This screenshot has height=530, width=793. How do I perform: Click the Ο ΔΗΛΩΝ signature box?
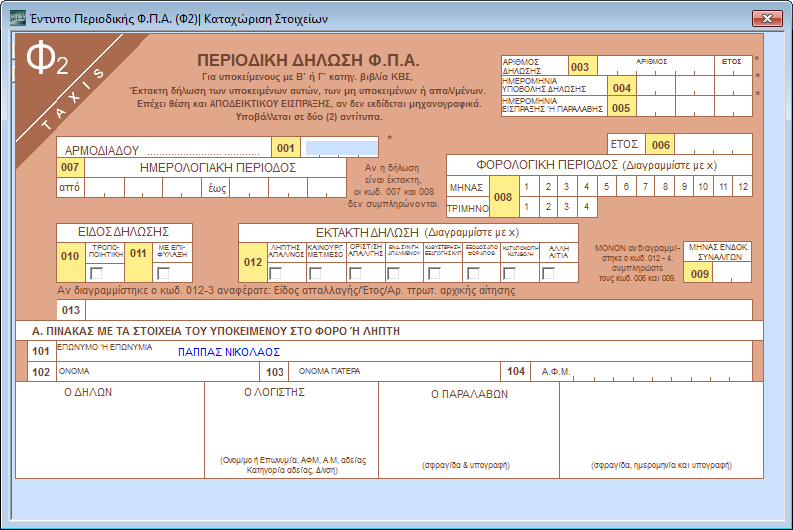(110, 430)
